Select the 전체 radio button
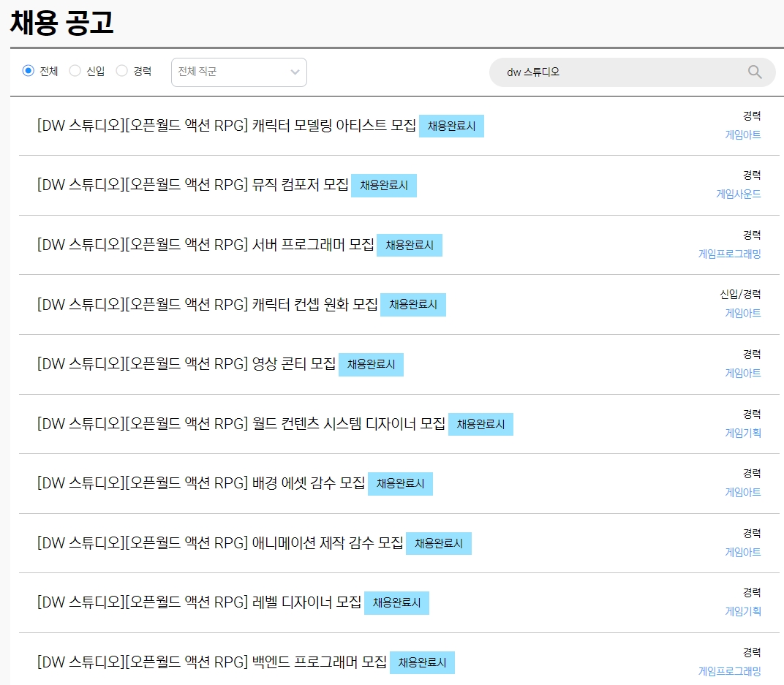Image resolution: width=784 pixels, height=685 pixels. click(28, 71)
